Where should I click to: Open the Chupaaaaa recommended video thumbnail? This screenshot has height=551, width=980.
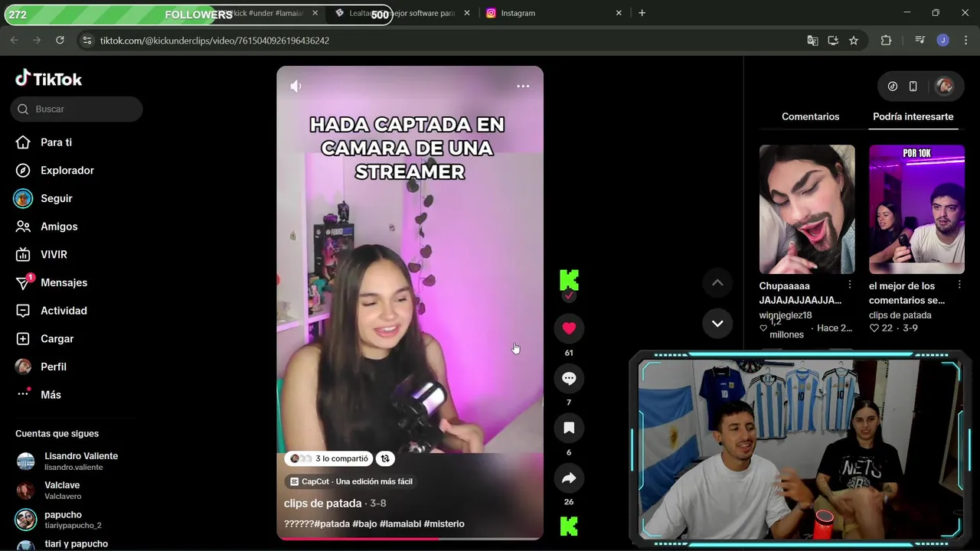[x=807, y=209]
